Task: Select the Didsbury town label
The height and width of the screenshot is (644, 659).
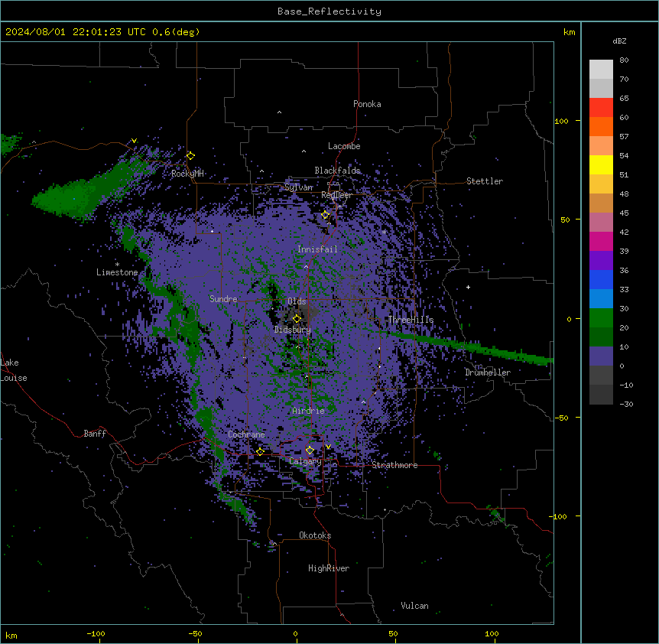Action: tap(293, 330)
